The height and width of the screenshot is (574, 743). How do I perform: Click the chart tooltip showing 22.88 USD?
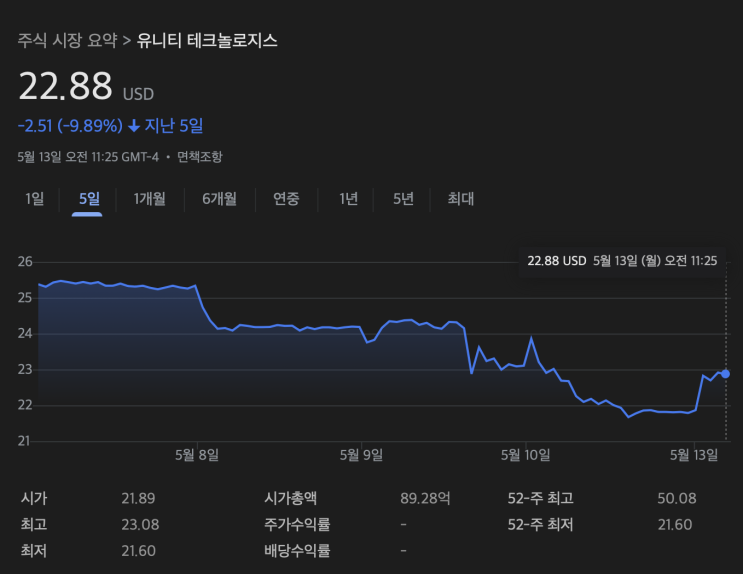click(x=622, y=261)
